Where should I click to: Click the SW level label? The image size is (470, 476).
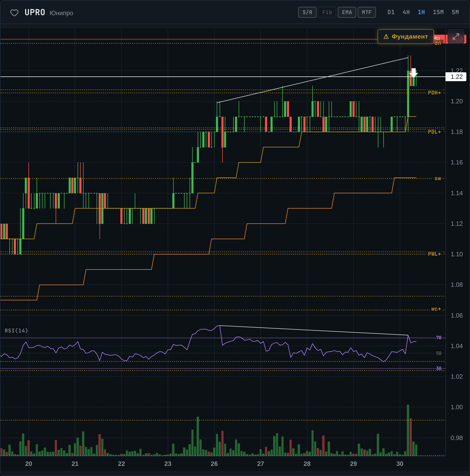point(438,178)
